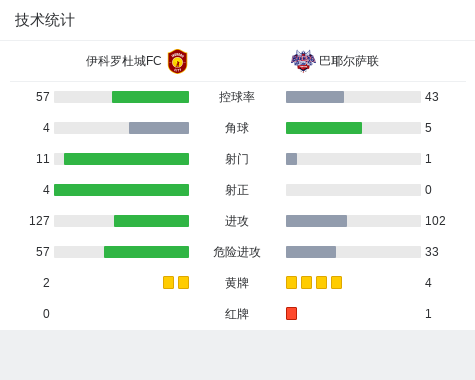This screenshot has height=380, width=475.
Task: Click the 控球率 stat label
Action: tap(237, 97)
